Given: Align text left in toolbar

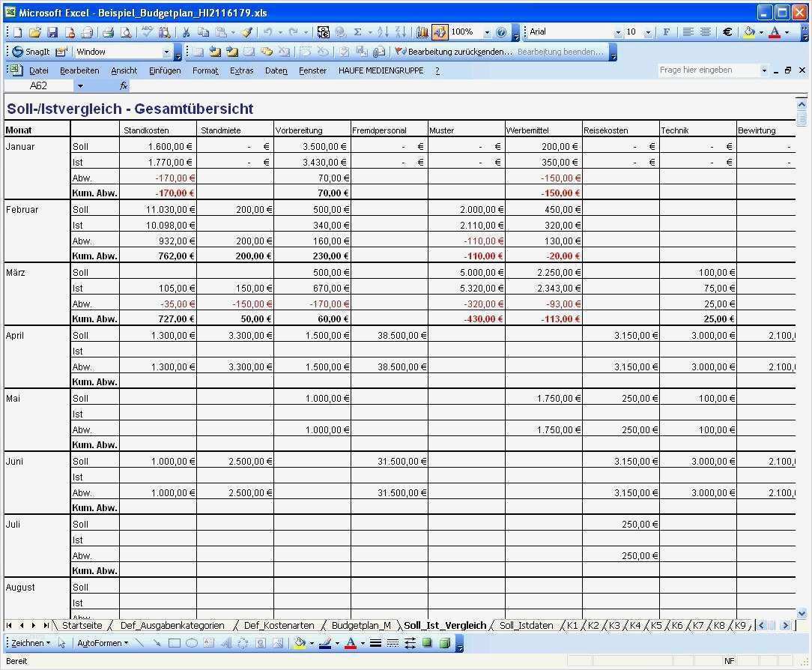Looking at the screenshot, I should tap(688, 32).
